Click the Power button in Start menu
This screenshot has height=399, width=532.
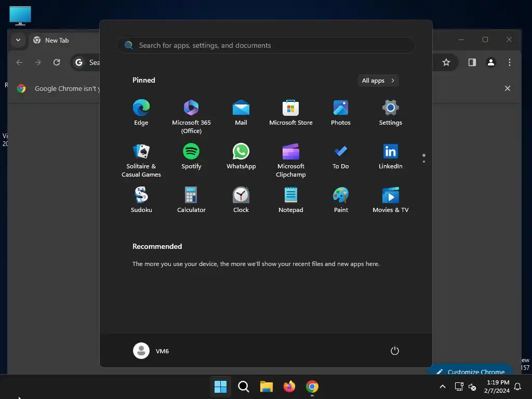[x=395, y=351]
